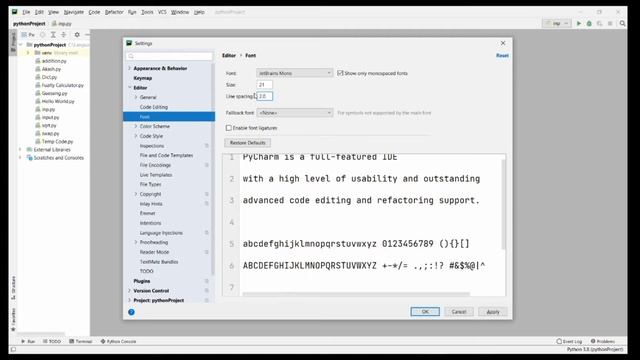Open the Terminal tool window
The image size is (640, 360).
(x=80, y=341)
